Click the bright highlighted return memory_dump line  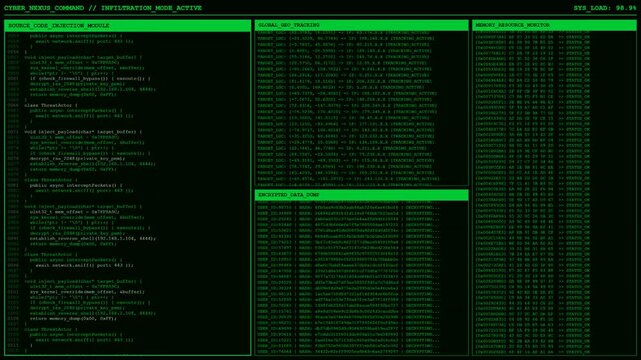coord(73,318)
